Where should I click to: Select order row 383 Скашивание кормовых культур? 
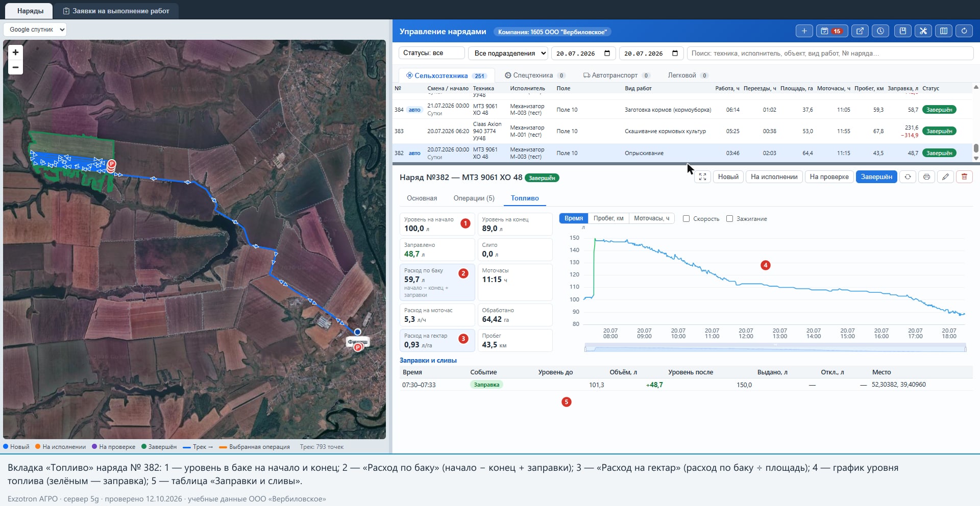683,131
